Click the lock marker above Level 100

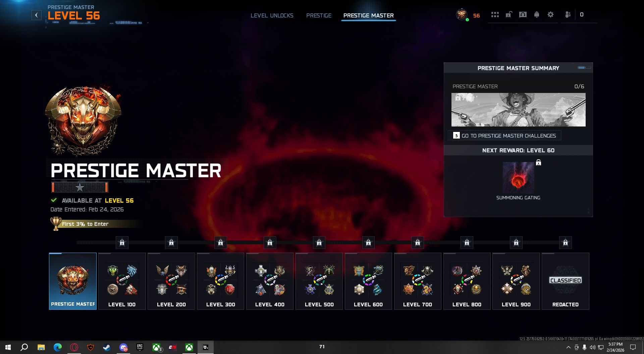tap(122, 243)
